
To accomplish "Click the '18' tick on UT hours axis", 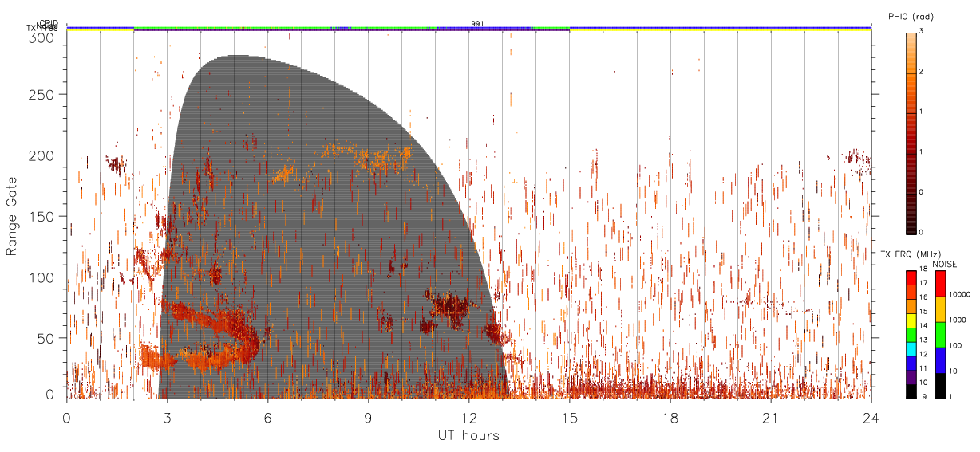I will coord(670,418).
